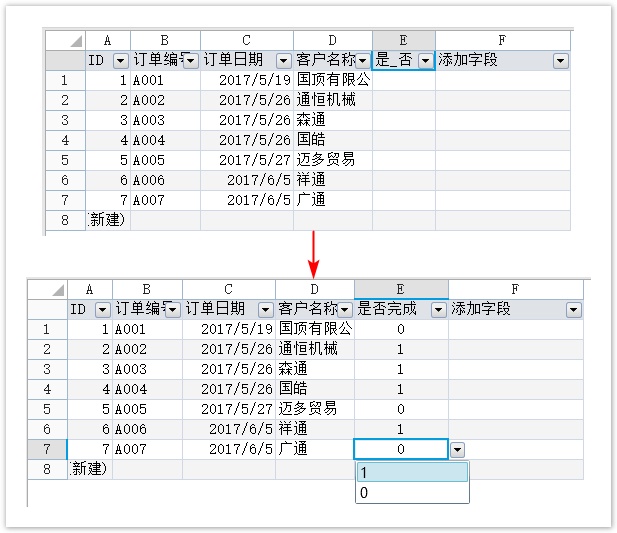The image size is (617, 533).
Task: Select column F header in bottom table
Action: click(x=515, y=289)
